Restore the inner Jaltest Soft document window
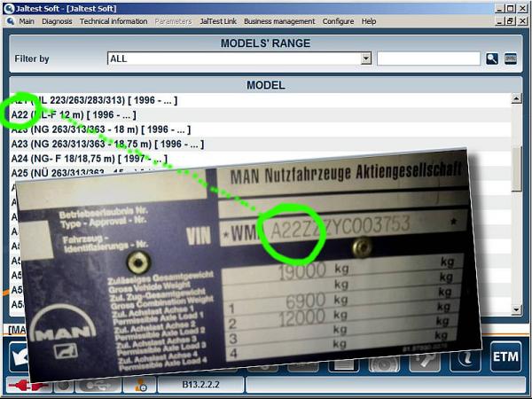Image resolution: width=532 pixels, height=399 pixels. click(x=511, y=21)
